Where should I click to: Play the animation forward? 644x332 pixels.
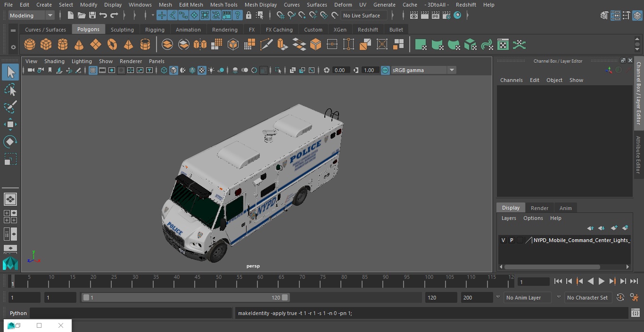coord(601,281)
